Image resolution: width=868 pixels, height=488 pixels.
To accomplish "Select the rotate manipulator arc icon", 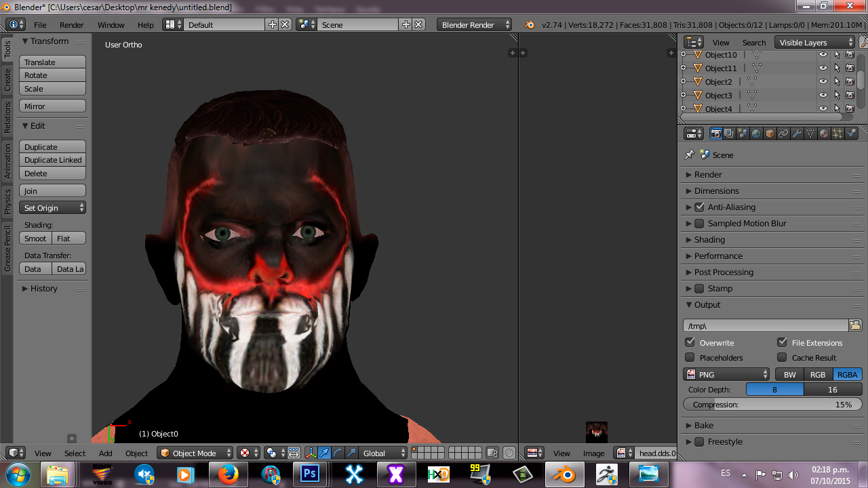I will (x=337, y=453).
